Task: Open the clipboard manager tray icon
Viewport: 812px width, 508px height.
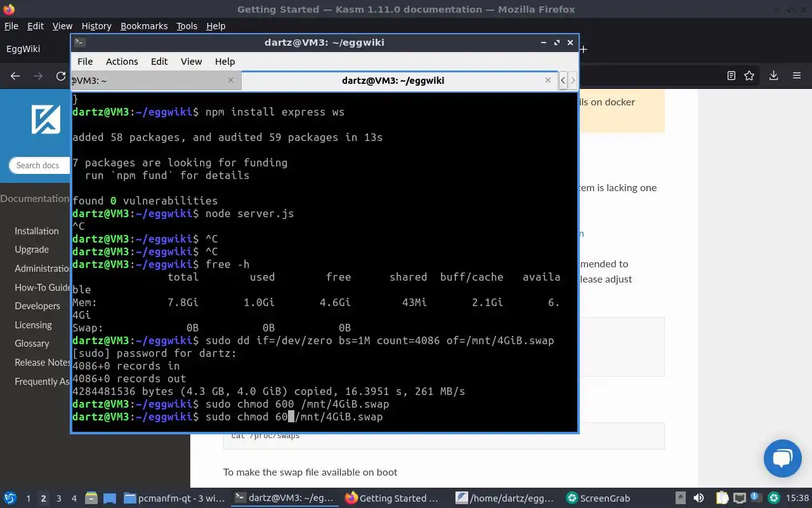Action: coord(723,498)
